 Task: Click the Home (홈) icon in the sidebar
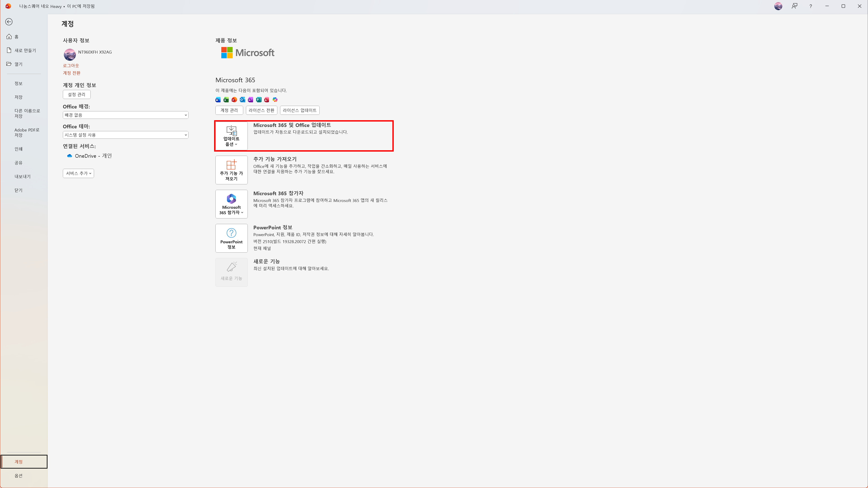pos(9,37)
